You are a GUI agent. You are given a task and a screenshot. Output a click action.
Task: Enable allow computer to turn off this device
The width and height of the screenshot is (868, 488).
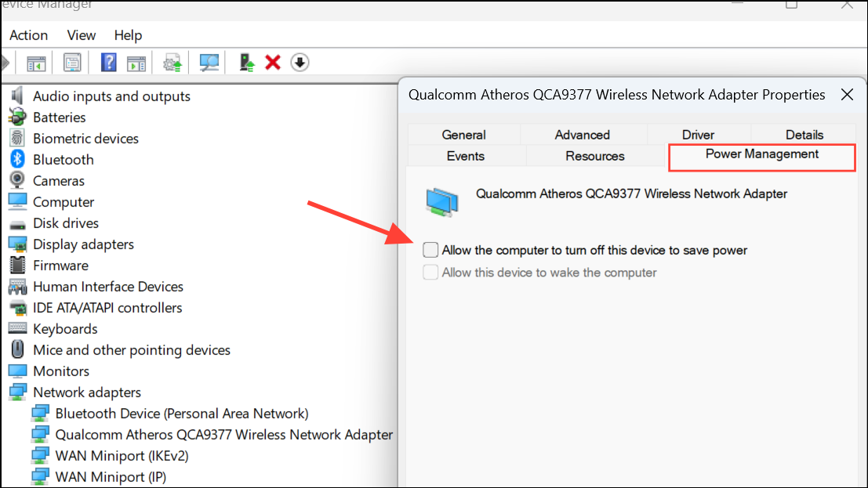[430, 249]
